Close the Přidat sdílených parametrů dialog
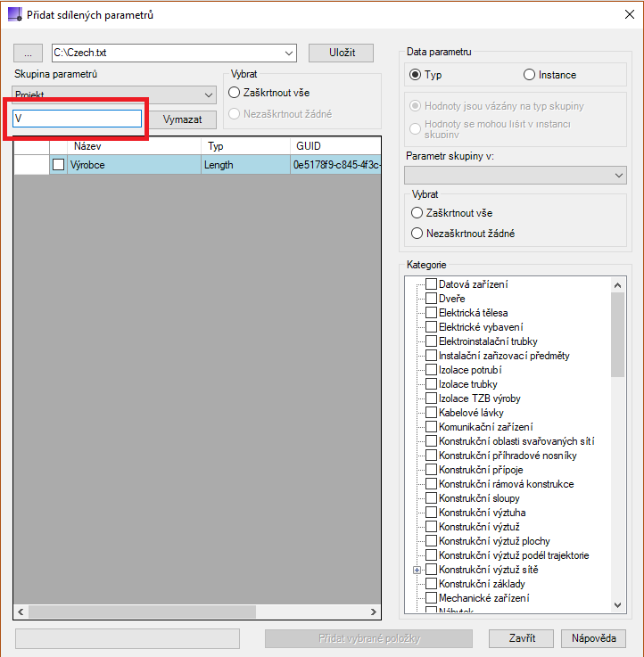The image size is (644, 657). (x=629, y=14)
